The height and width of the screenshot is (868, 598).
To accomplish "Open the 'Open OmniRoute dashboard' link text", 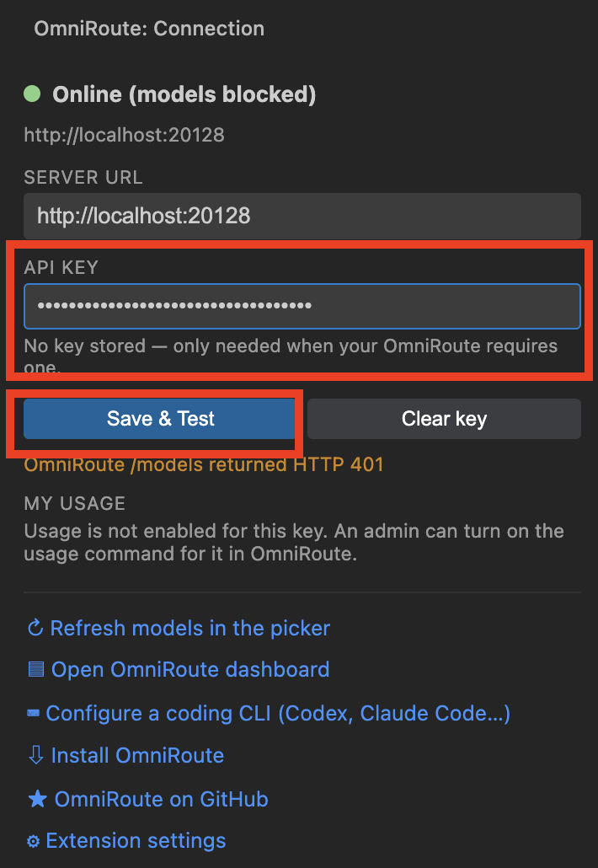I will [x=190, y=669].
